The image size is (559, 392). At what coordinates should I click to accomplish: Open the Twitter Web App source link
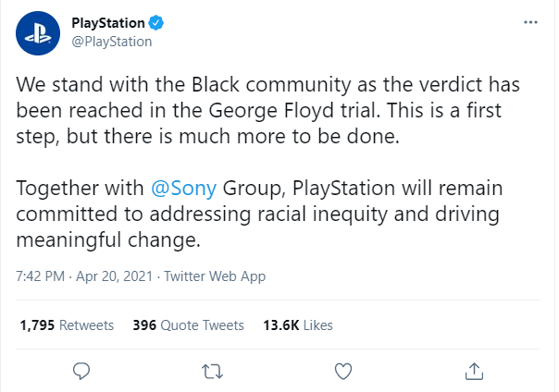pos(215,276)
